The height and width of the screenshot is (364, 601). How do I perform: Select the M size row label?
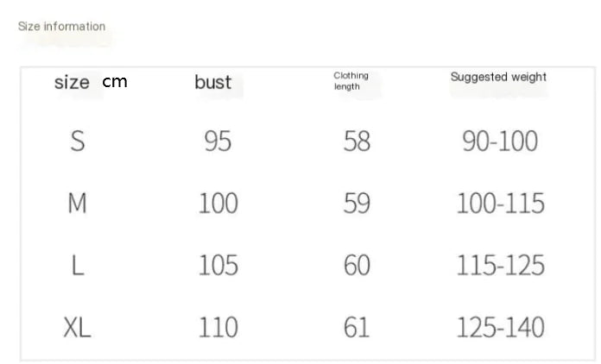[78, 204]
